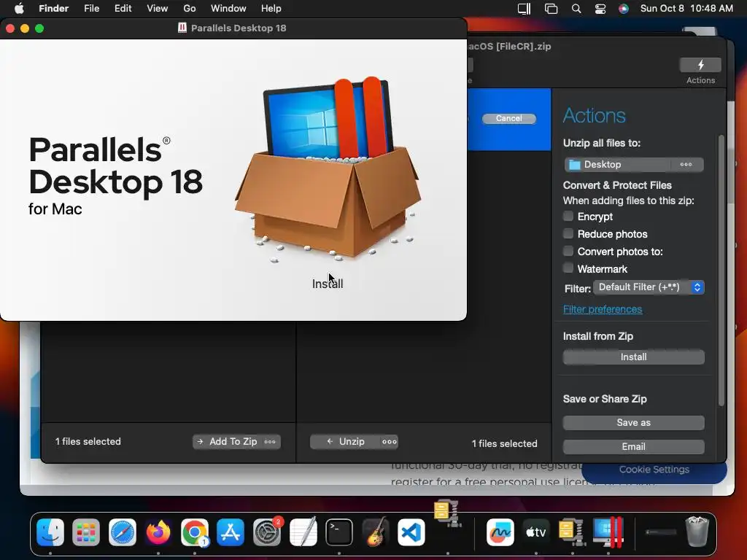Open Control Center in the menu bar
The image size is (747, 560).
[x=600, y=9]
